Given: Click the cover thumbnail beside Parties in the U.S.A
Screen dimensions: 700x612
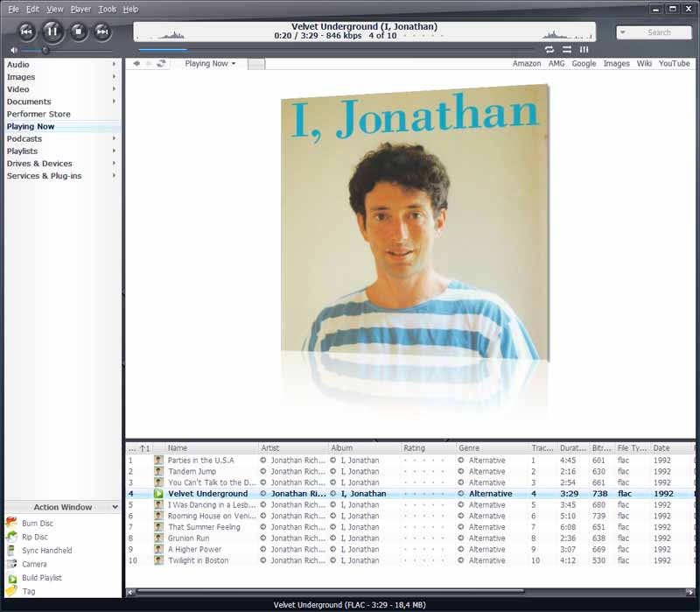Looking at the screenshot, I should 158,461.
